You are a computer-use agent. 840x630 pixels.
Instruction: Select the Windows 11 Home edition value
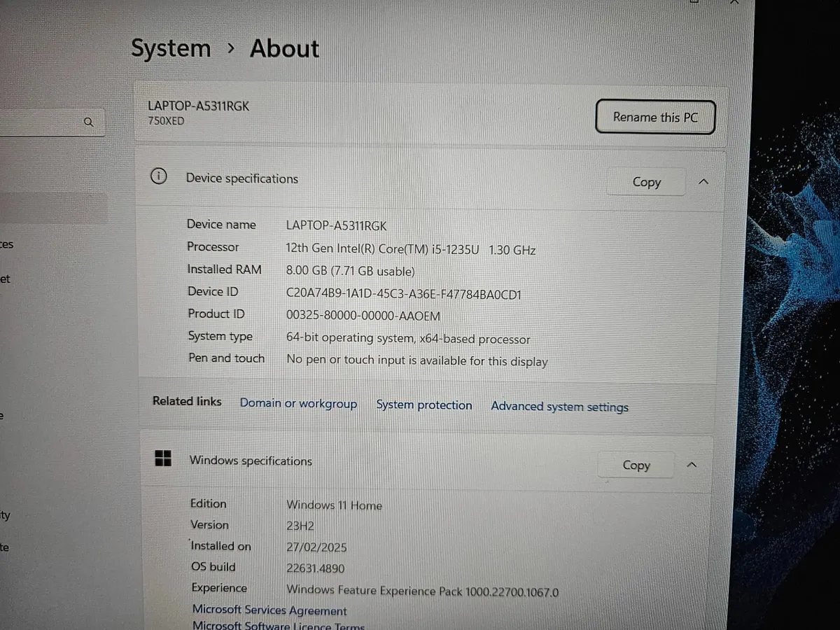tap(335, 505)
